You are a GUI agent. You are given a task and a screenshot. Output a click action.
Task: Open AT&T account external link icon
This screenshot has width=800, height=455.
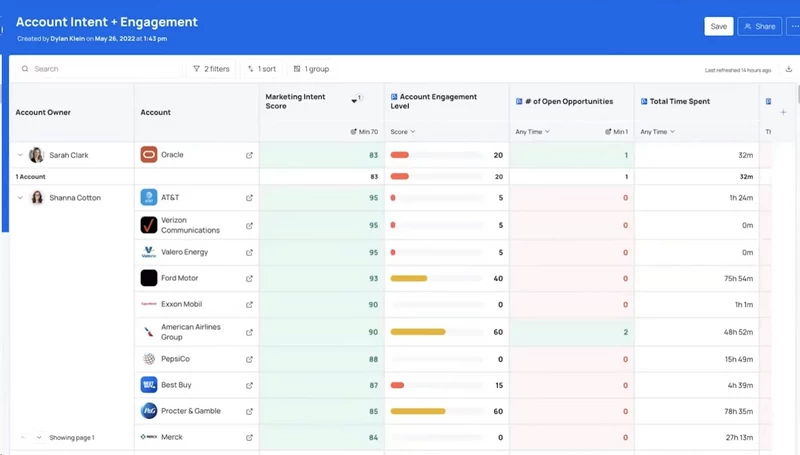[x=249, y=198]
